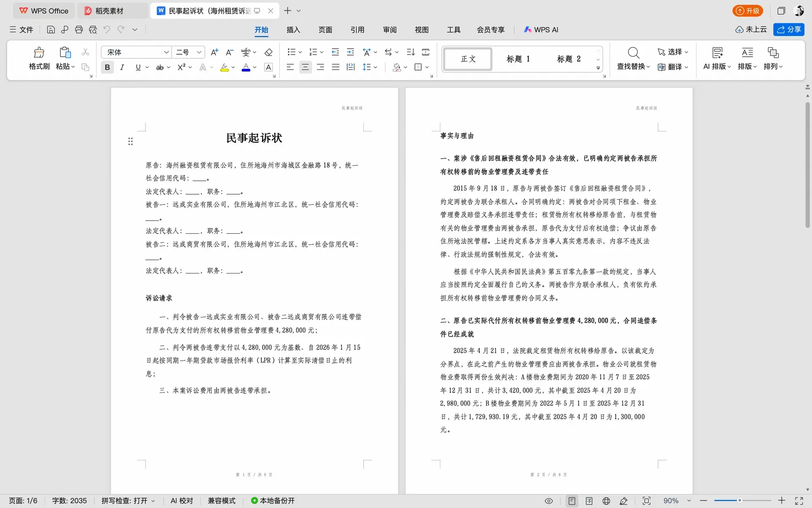Click the Format Painter (格式刷) icon
The width and height of the screenshot is (812, 508).
[x=39, y=52]
